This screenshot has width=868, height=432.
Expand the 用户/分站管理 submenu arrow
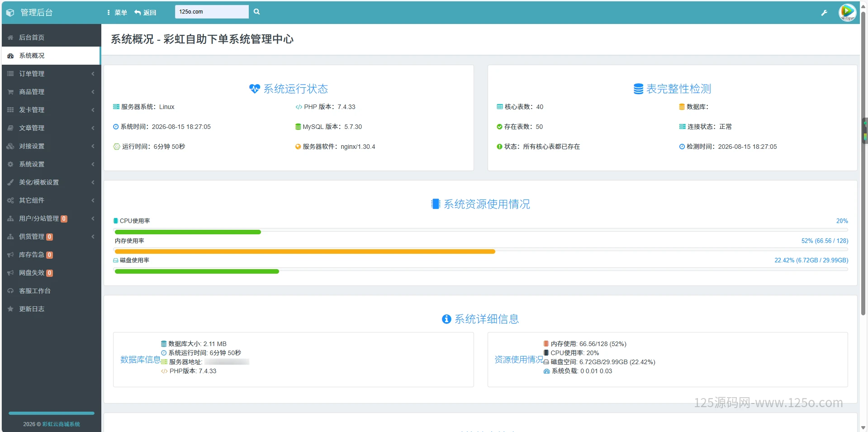click(93, 218)
